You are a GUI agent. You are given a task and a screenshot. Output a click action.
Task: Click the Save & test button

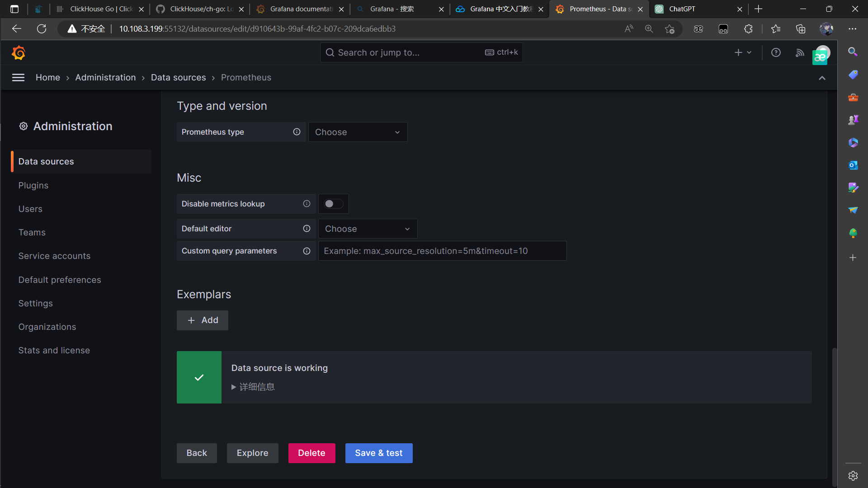[378, 453]
